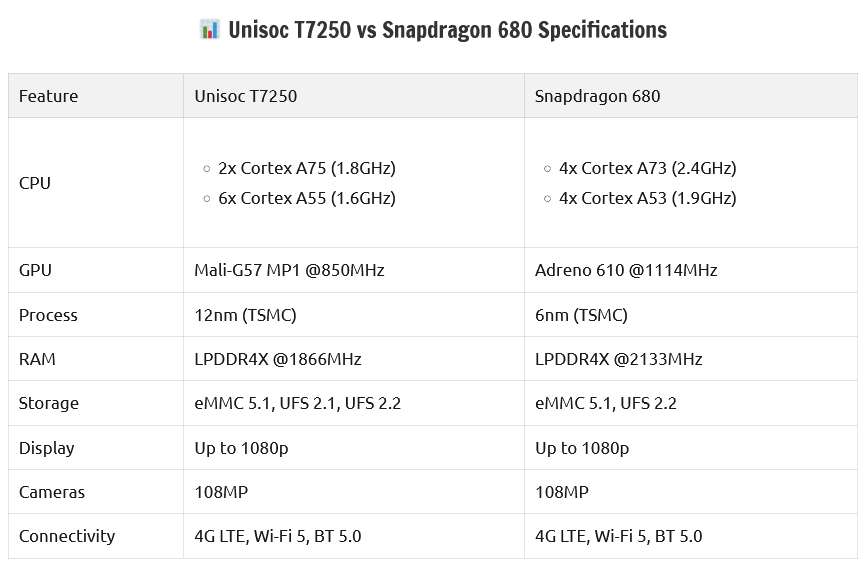865x569 pixels.
Task: Click the eMMC 5.1, UFS 2.1, UFS 2.2 cell
Action: (x=297, y=403)
